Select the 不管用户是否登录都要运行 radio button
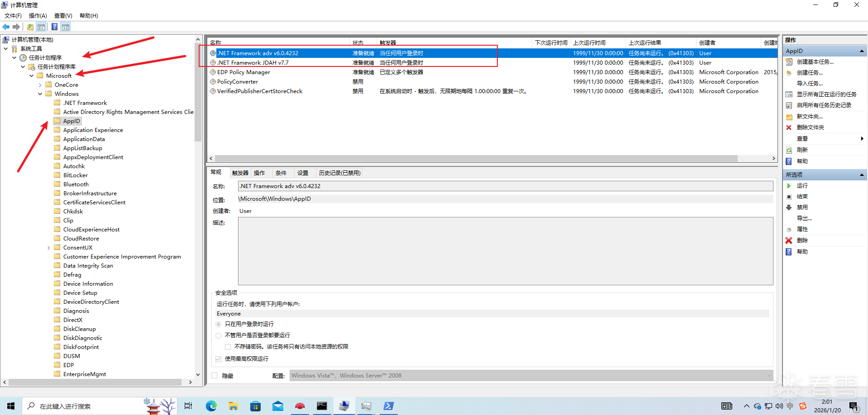Image resolution: width=868 pixels, height=415 pixels. pyautogui.click(x=219, y=335)
